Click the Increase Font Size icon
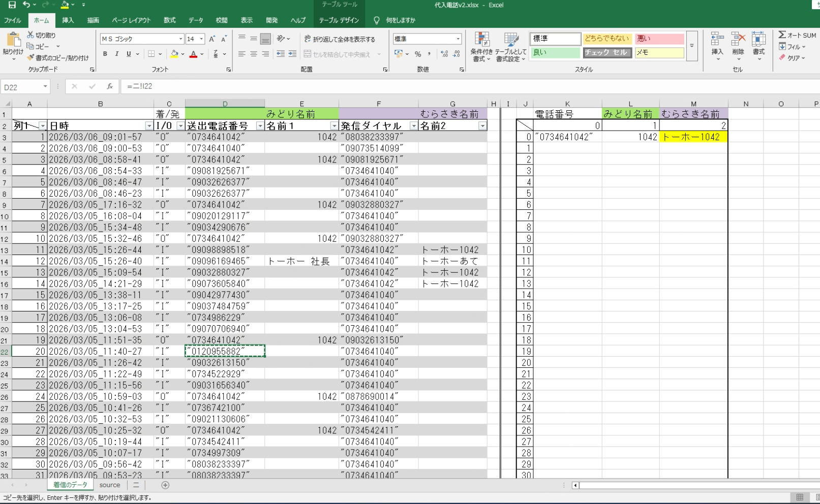The image size is (820, 504). 212,39
